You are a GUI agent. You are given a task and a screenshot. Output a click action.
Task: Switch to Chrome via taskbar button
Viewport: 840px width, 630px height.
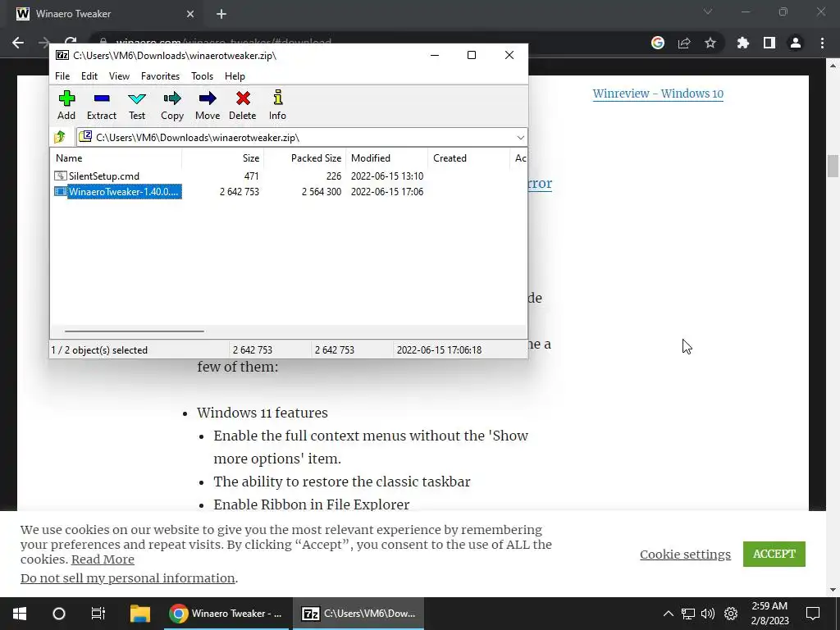click(226, 614)
